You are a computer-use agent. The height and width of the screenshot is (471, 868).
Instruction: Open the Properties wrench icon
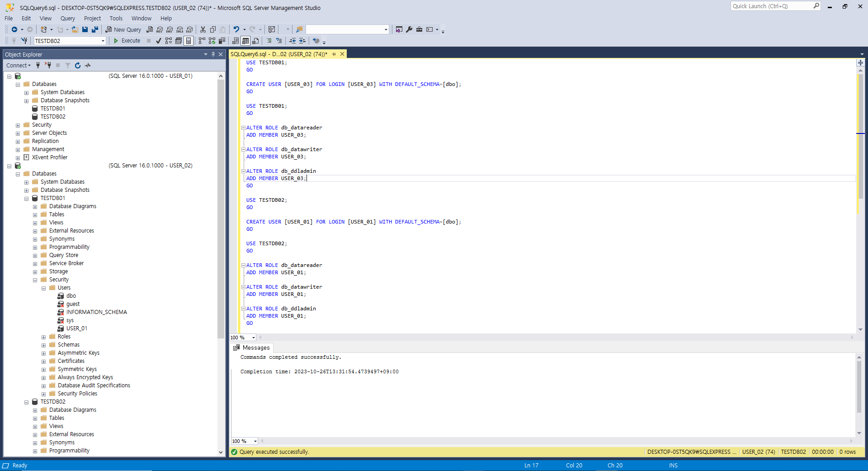coord(409,29)
